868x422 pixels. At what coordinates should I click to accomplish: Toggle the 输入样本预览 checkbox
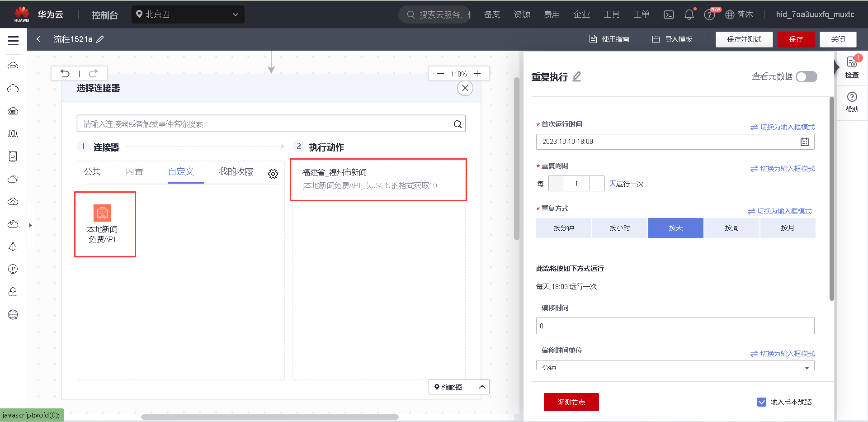tap(762, 402)
